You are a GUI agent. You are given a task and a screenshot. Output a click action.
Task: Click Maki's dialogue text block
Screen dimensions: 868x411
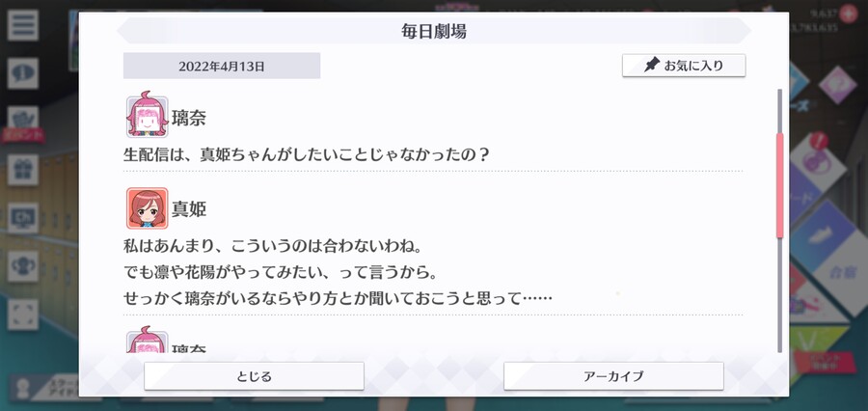coord(338,272)
